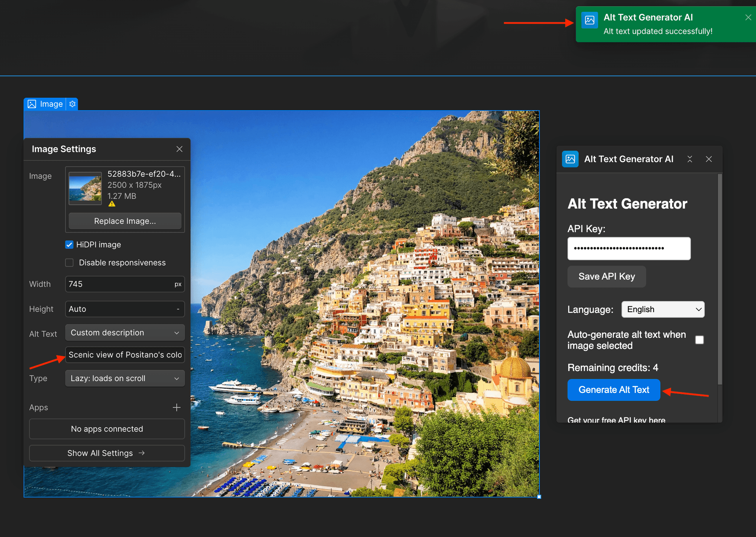This screenshot has width=756, height=537.
Task: Switch focus to the Alt Text Generator AI panel header
Action: click(x=628, y=159)
